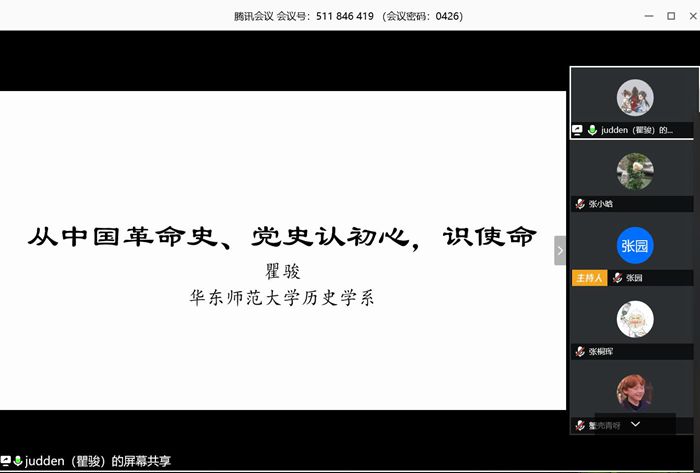The height and width of the screenshot is (473, 700).
Task: Click the muted microphone icon beside 张桐晖
Action: point(580,352)
